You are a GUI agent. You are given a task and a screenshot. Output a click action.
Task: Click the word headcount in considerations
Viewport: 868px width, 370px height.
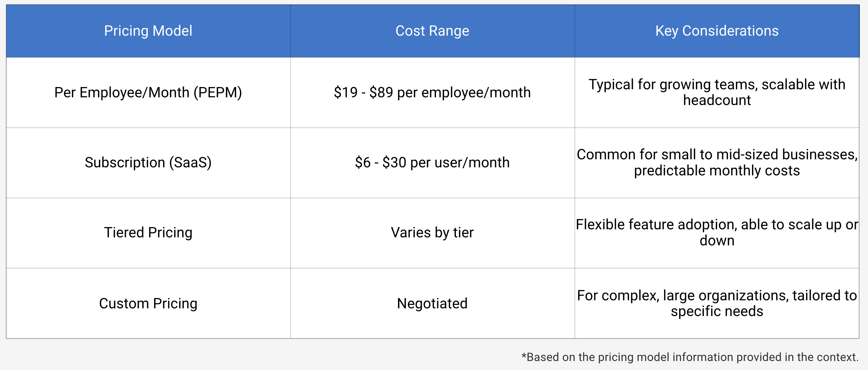click(x=717, y=101)
